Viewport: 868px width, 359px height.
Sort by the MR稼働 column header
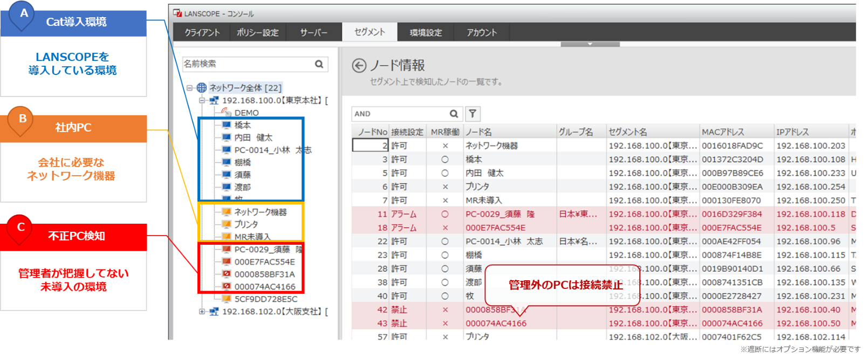pyautogui.click(x=445, y=132)
